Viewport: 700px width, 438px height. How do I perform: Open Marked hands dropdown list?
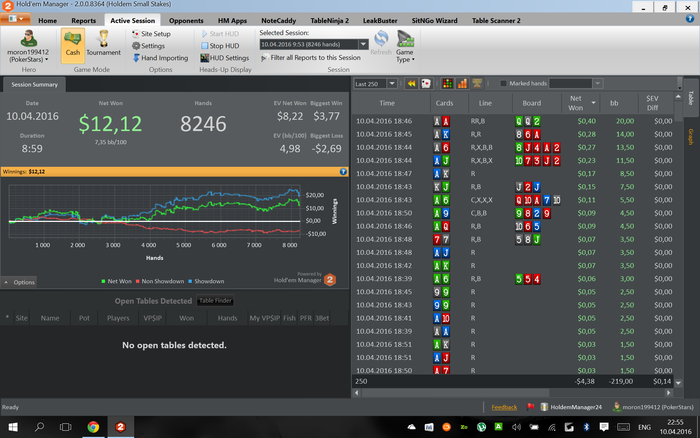click(x=597, y=83)
